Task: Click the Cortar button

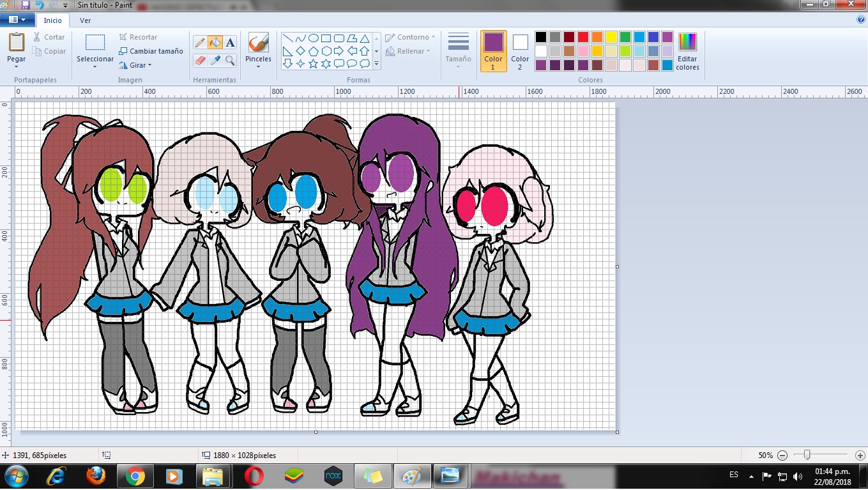Action: point(49,37)
